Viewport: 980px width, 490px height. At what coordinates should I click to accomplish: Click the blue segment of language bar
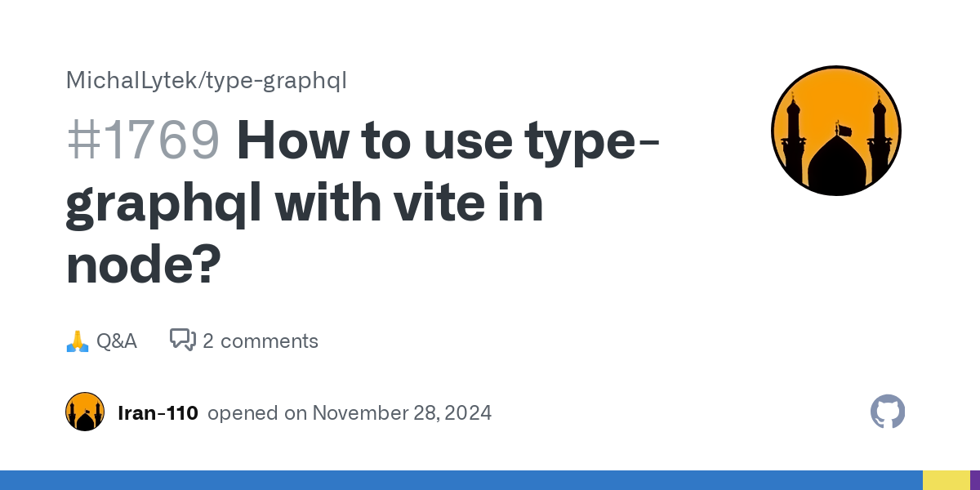461,480
